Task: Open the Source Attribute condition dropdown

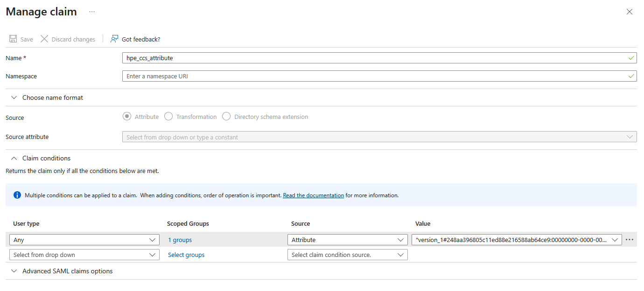Action: click(x=347, y=240)
